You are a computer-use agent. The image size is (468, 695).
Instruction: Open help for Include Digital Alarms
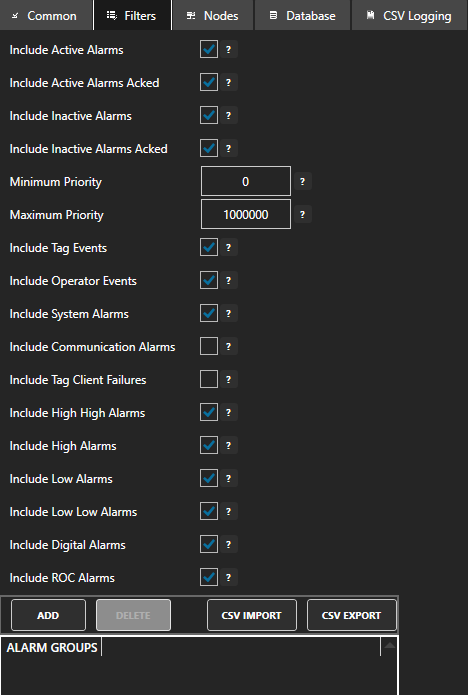pyautogui.click(x=228, y=544)
